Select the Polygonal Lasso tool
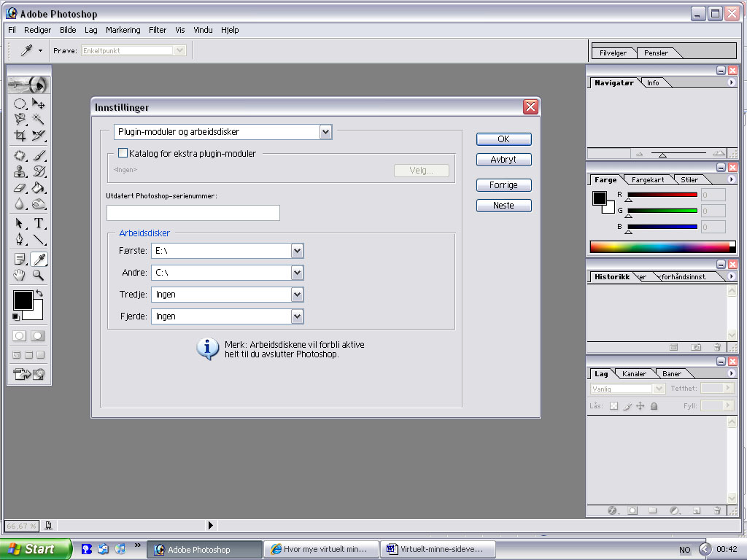747x560 pixels. pos(20,119)
